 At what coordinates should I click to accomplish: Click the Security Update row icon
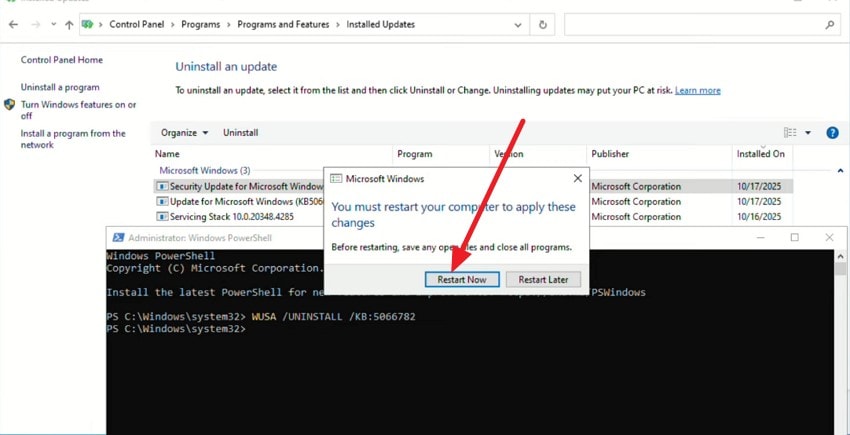coord(162,187)
